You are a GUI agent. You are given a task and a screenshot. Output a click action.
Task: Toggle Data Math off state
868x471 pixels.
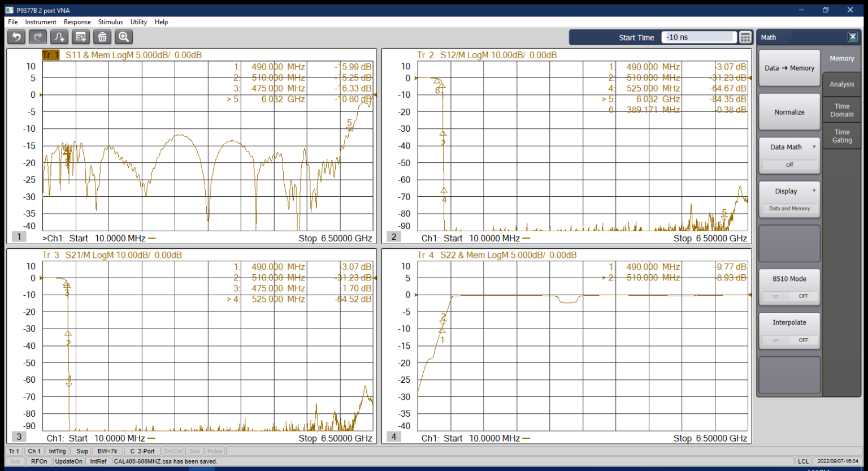[x=789, y=165]
